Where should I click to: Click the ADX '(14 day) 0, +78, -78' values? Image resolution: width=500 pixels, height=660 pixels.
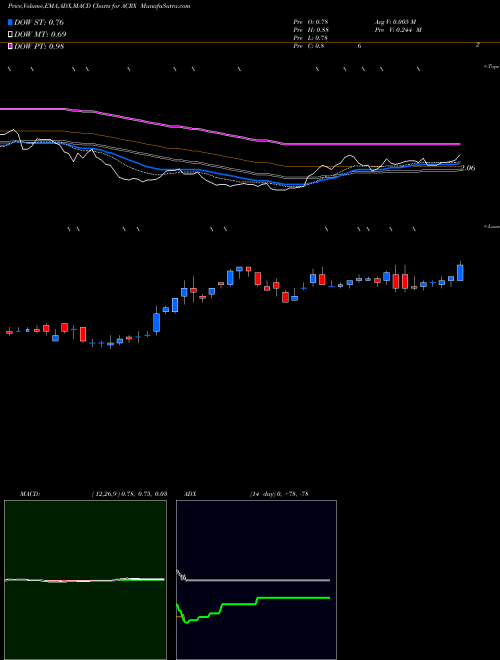279,494
